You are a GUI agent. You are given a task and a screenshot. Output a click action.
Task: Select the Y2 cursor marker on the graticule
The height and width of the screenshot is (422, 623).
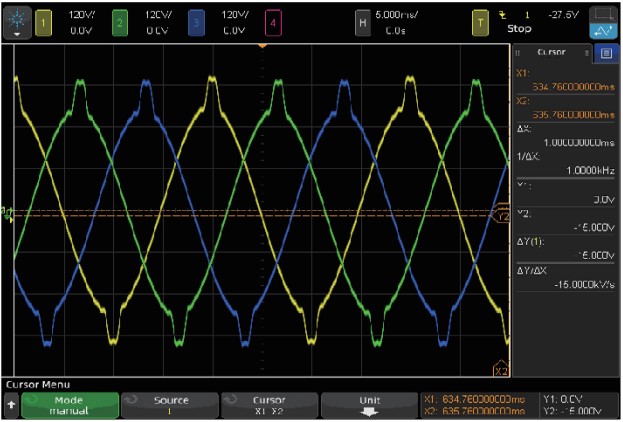click(502, 215)
